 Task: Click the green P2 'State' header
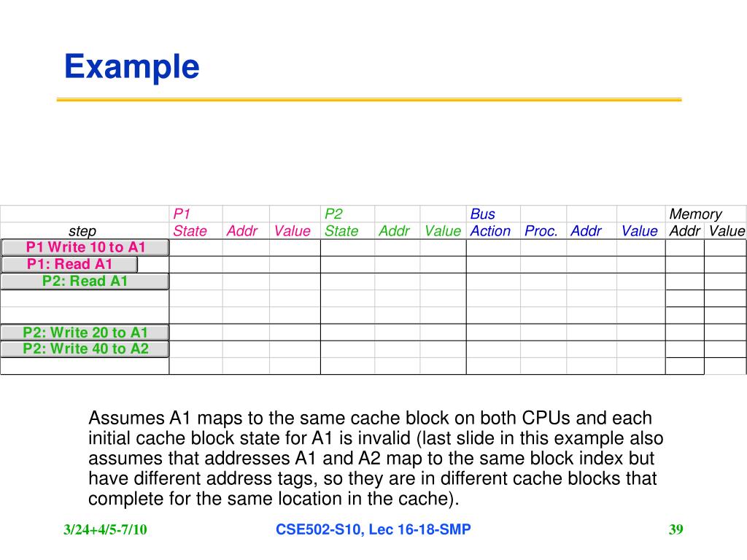tap(341, 231)
